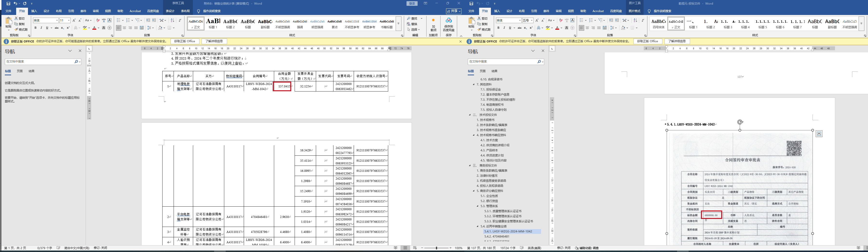Open the 图片格式 ribbon tab
This screenshot has width=868, height=252.
pyautogui.click(x=635, y=11)
